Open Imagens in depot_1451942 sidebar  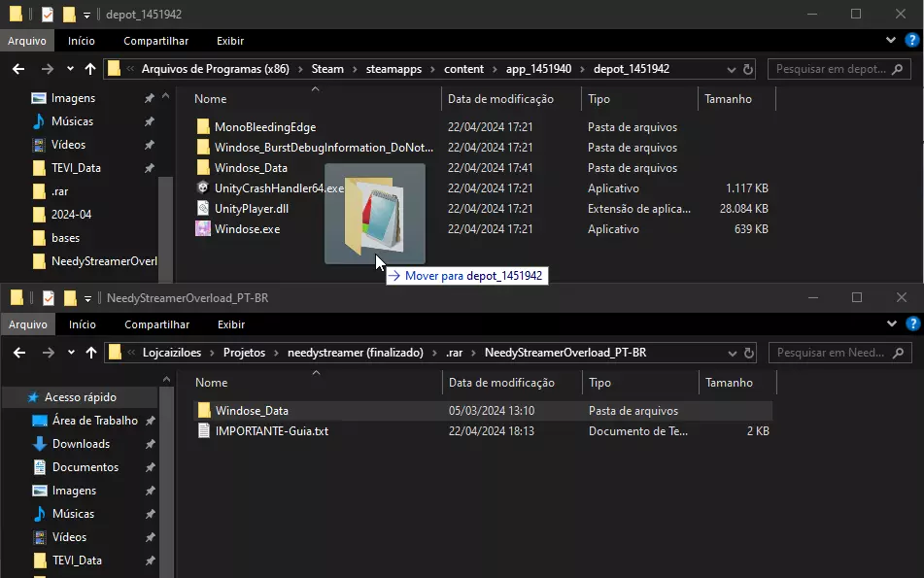[73, 98]
